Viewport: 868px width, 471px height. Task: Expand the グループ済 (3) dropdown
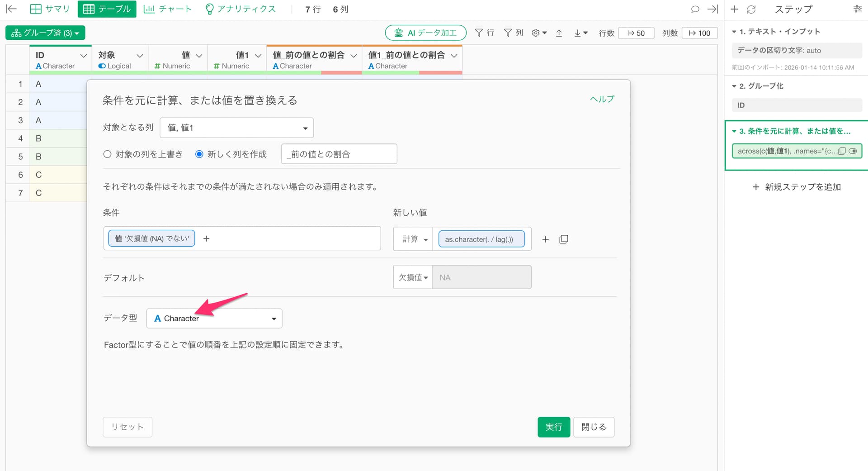(x=45, y=33)
